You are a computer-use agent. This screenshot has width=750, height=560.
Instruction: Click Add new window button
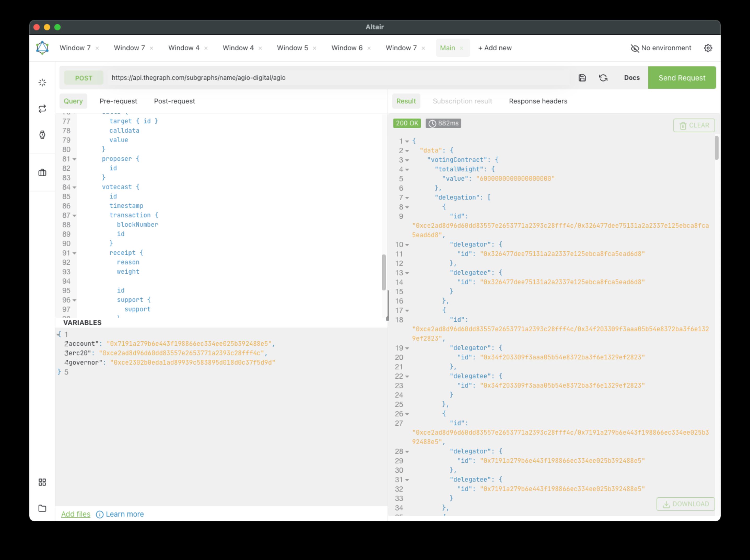click(495, 48)
